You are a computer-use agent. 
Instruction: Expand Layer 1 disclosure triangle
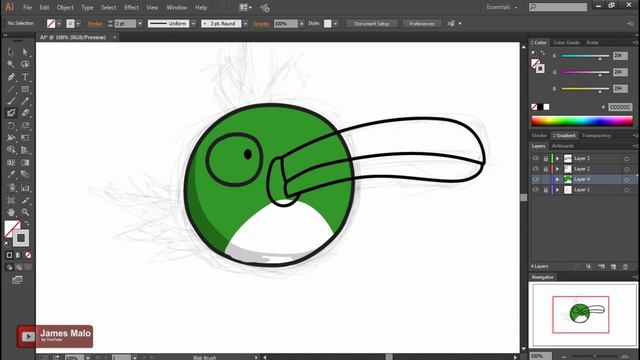[x=558, y=190]
